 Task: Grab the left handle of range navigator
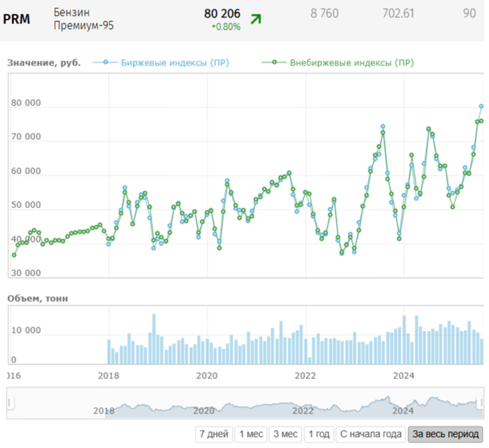pyautogui.click(x=10, y=403)
